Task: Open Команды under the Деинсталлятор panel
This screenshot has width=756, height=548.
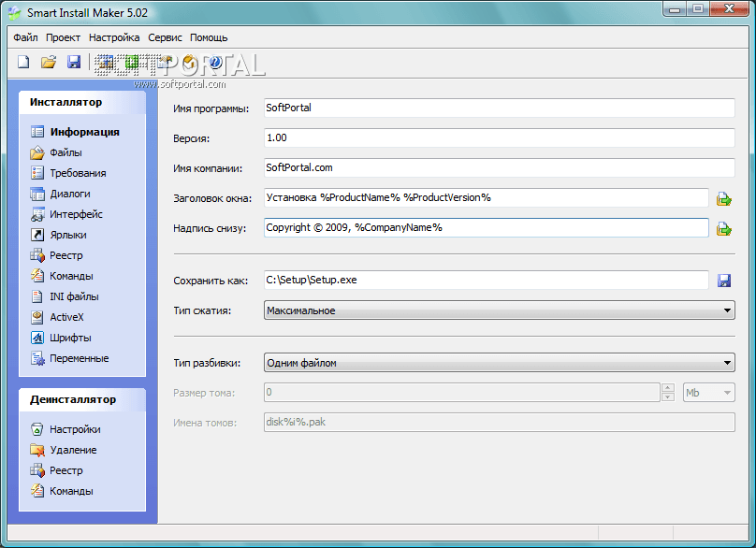Action: [x=62, y=491]
